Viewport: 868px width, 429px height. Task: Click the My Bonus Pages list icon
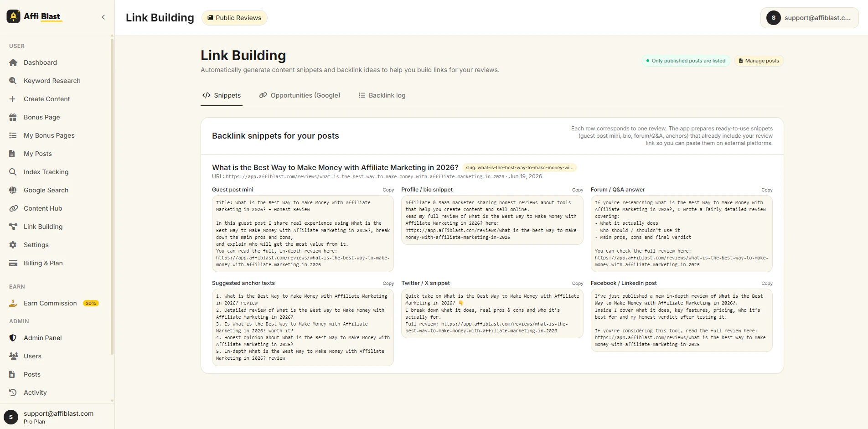(x=13, y=135)
